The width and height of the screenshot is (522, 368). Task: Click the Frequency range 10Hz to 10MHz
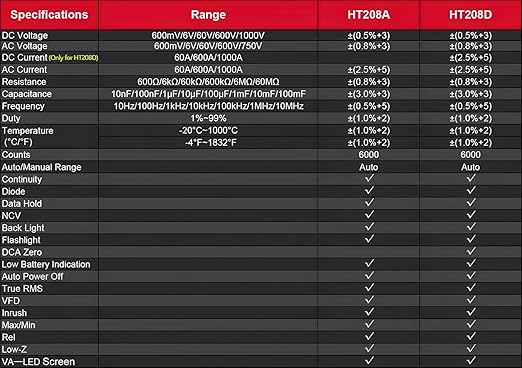click(208, 106)
